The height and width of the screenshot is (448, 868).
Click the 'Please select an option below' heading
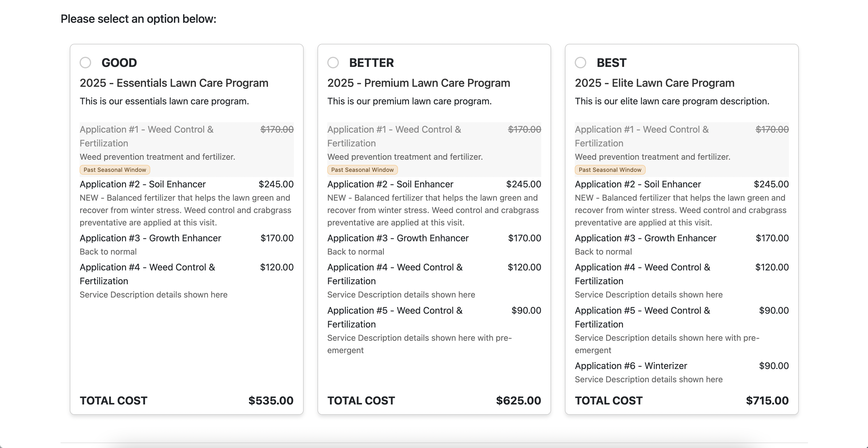(138, 19)
